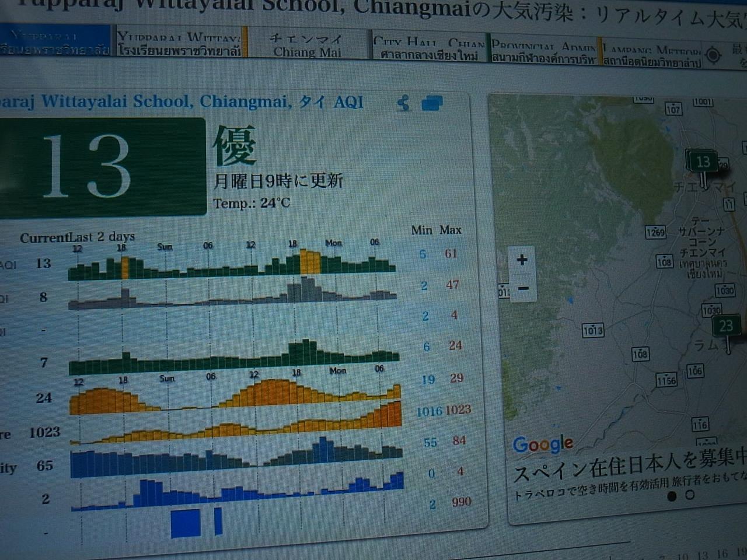This screenshot has height=560, width=747.
Task: Open the Provincial Admin station tab
Action: pyautogui.click(x=543, y=50)
